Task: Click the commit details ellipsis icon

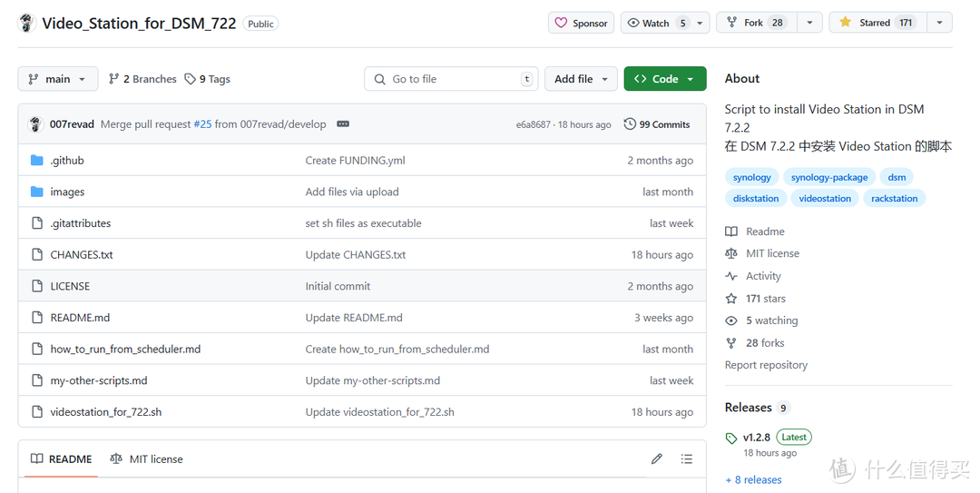Action: [x=343, y=124]
